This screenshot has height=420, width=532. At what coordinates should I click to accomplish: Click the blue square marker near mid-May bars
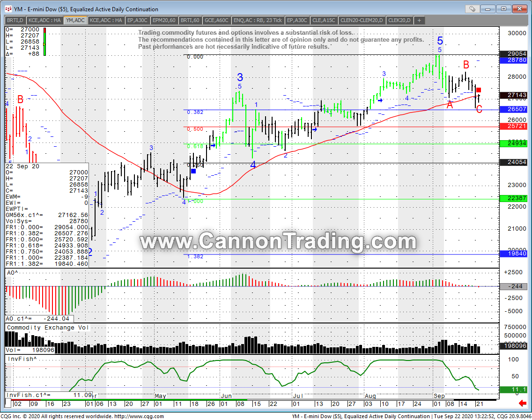pos(193,171)
